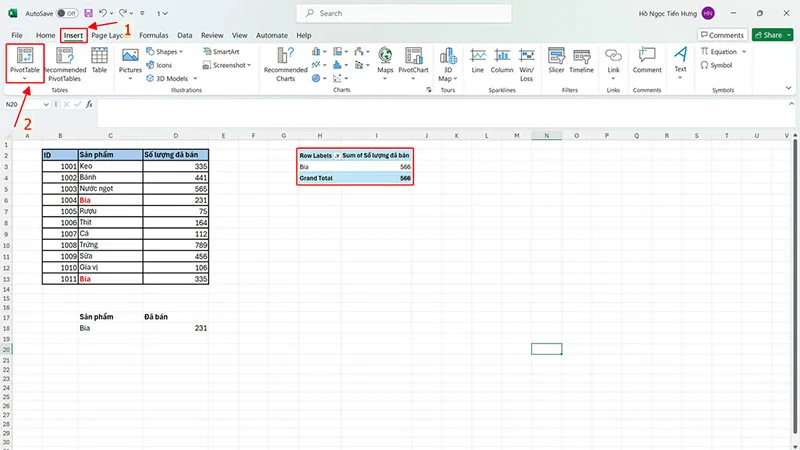This screenshot has height=450, width=800.
Task: Open SmartArt graphic dialog
Action: (221, 52)
